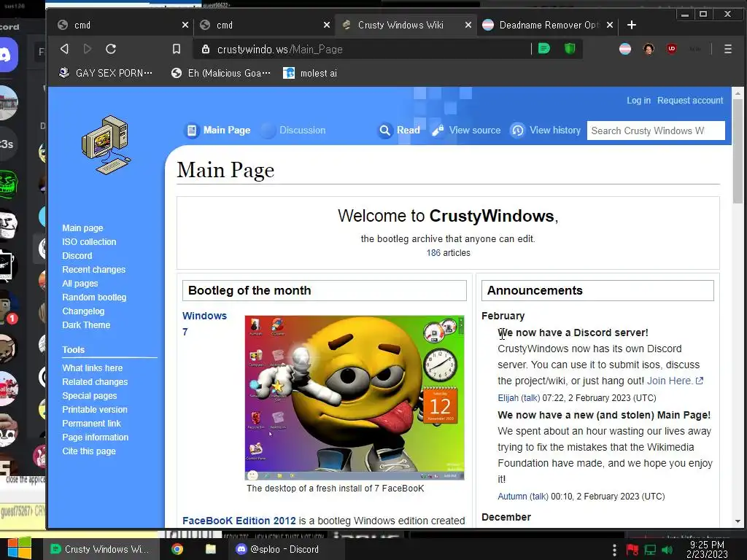Open Autumn's talk page link

(539, 496)
